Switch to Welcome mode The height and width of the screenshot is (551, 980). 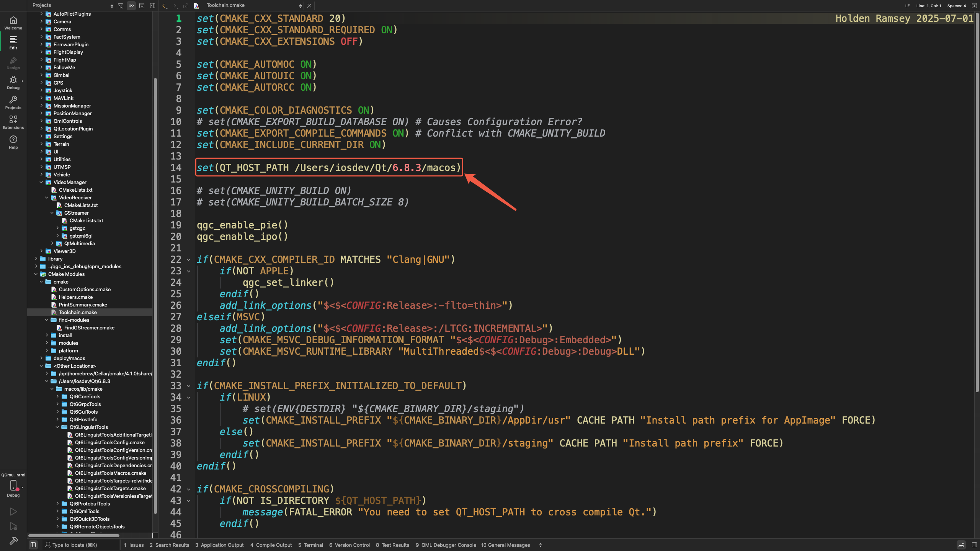(x=13, y=23)
